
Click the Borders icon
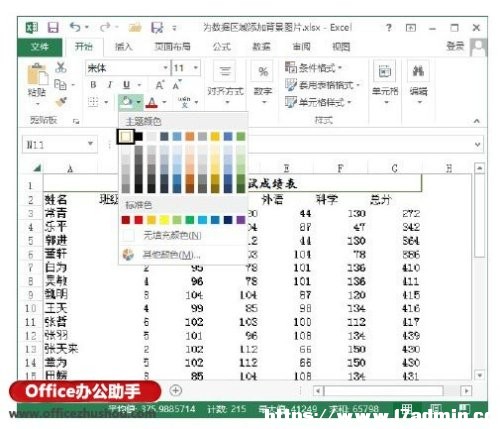[x=93, y=102]
